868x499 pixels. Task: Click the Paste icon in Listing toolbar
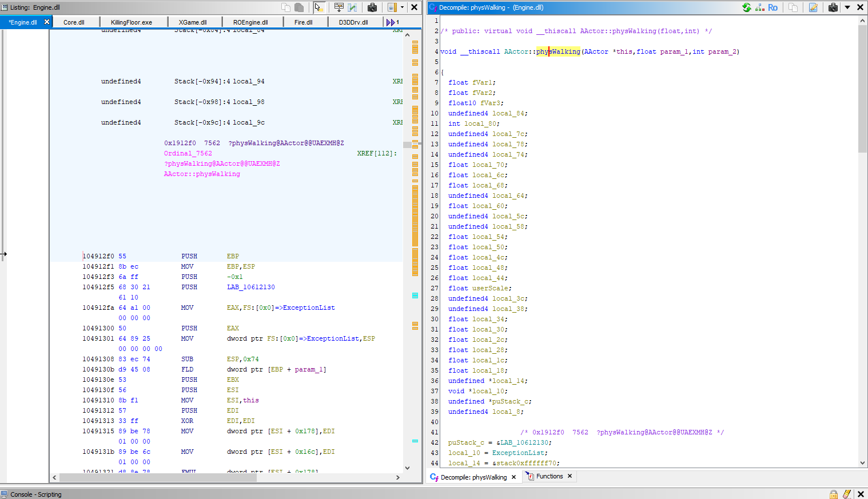pos(298,7)
